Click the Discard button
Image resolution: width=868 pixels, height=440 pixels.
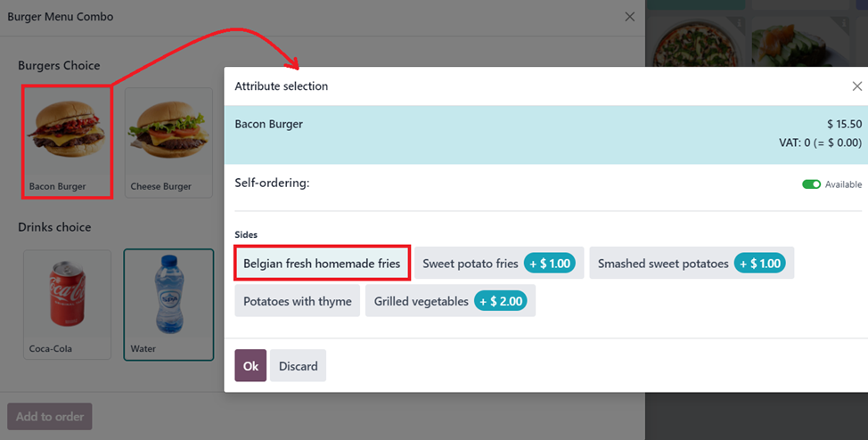coord(298,365)
